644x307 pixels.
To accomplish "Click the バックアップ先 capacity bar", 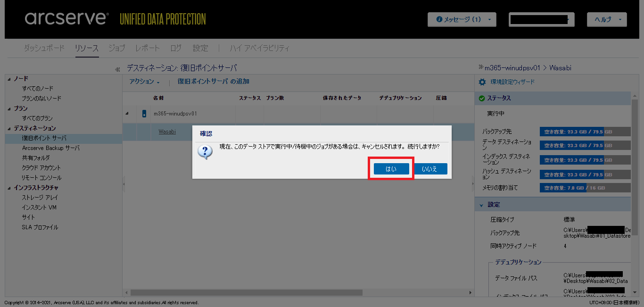I will click(x=585, y=132).
